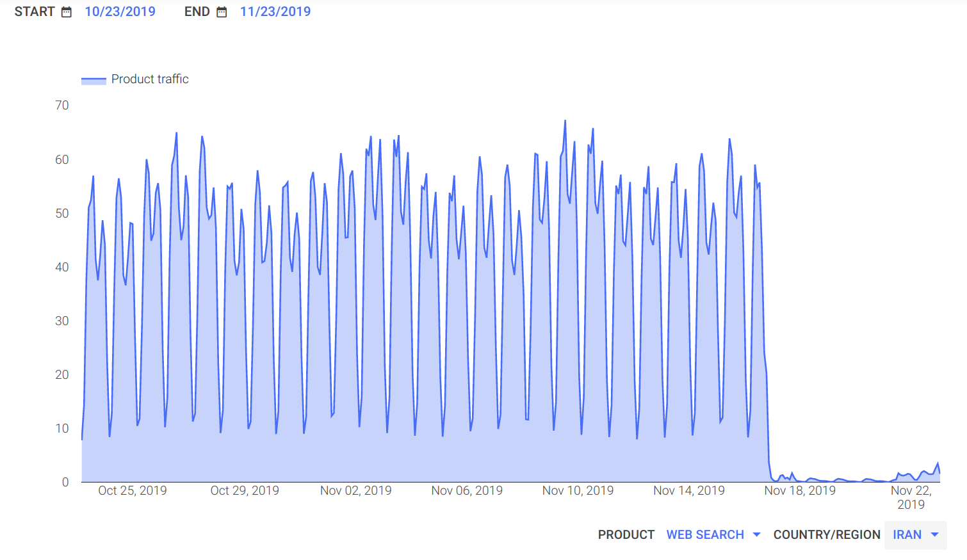Click the dropdown arrow beside WEB SEARCH

point(758,534)
